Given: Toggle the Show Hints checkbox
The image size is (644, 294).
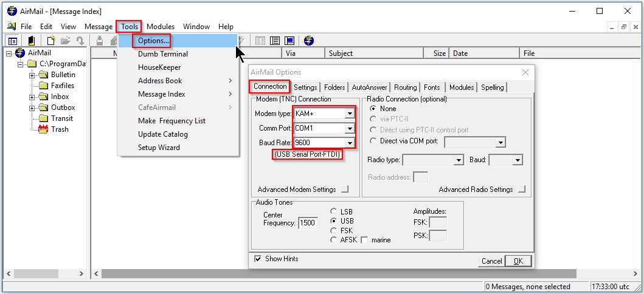Looking at the screenshot, I should [258, 259].
